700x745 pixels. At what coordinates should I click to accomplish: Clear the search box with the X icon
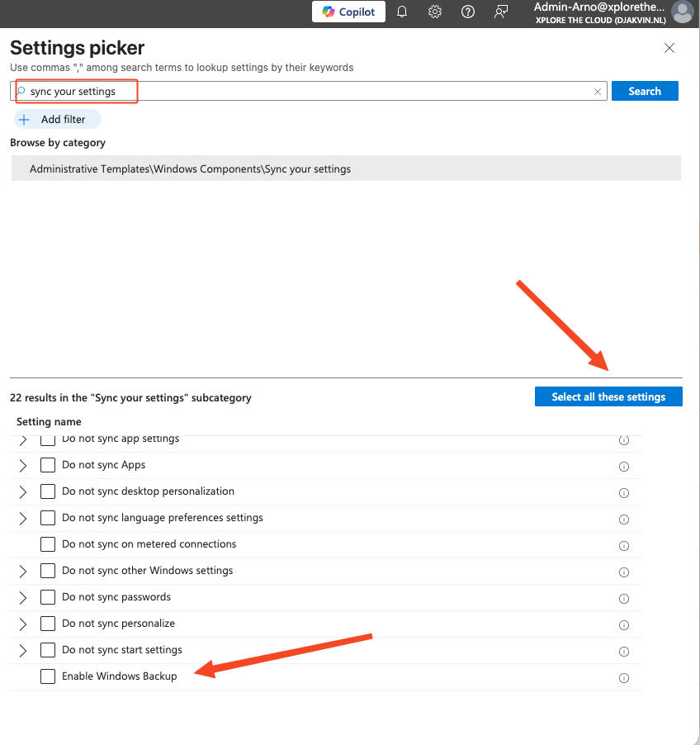click(x=598, y=91)
